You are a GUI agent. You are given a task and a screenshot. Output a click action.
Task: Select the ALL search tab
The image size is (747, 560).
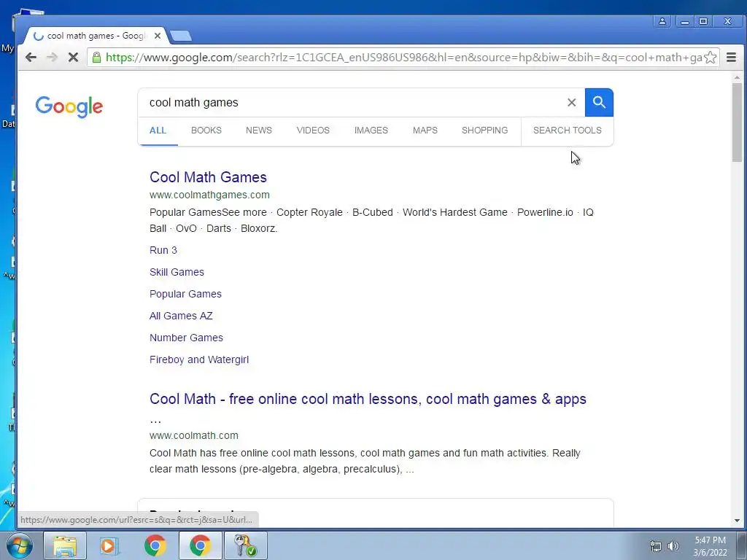pyautogui.click(x=158, y=131)
